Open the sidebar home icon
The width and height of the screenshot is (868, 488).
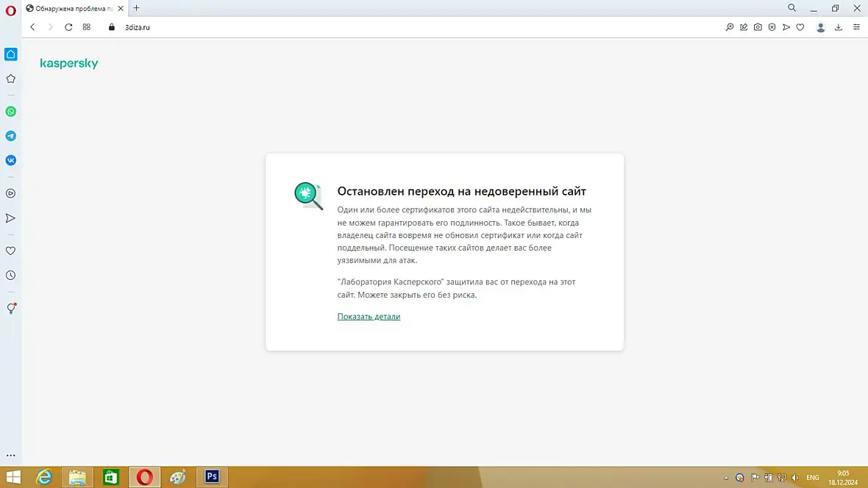10,54
